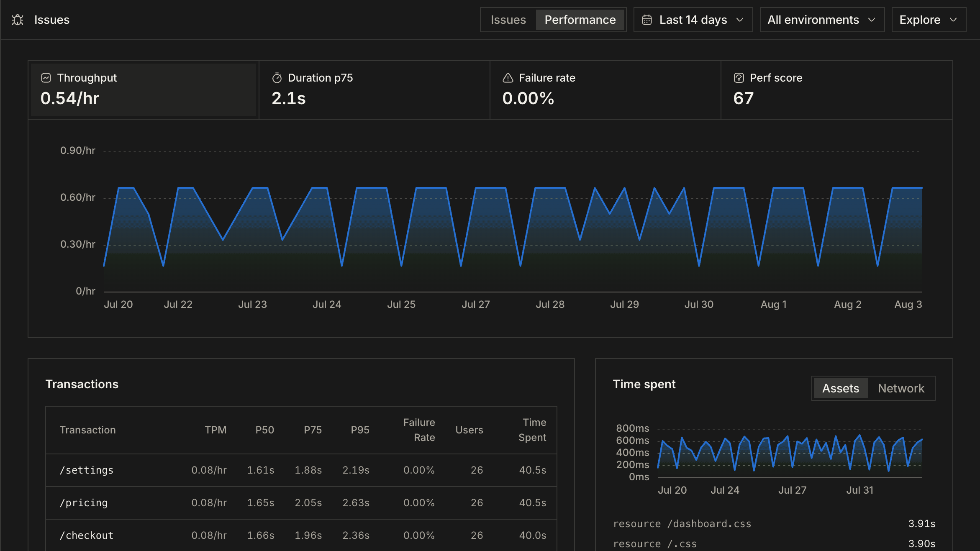
Task: Select the Performance view toggle
Action: tap(580, 20)
